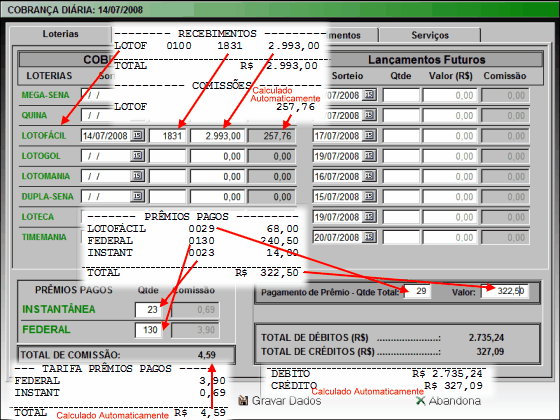This screenshot has width=560, height=420.
Task: Click Pagamento de Prêmio Qtde Total field
Action: coord(417,291)
